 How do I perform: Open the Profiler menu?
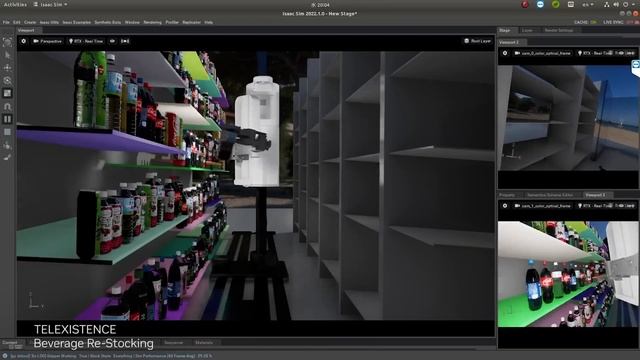[x=172, y=22]
